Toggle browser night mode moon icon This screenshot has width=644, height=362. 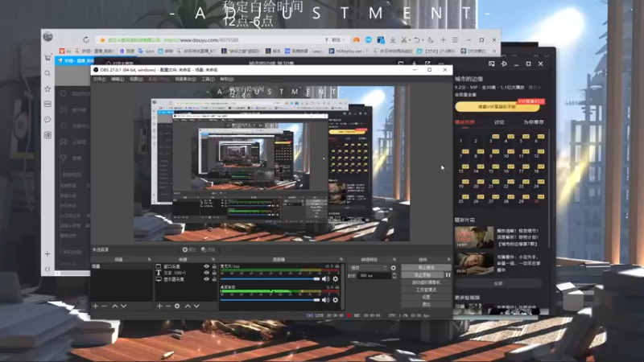pyautogui.click(x=431, y=39)
